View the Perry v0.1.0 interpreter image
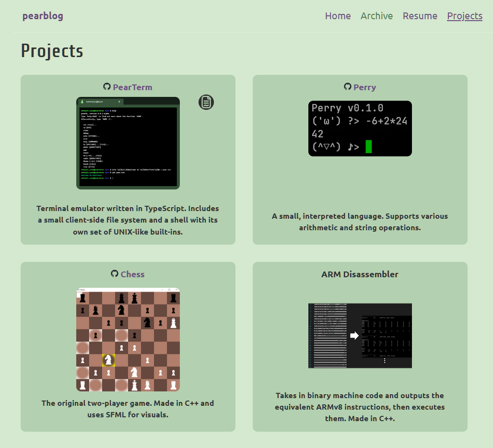 click(360, 128)
